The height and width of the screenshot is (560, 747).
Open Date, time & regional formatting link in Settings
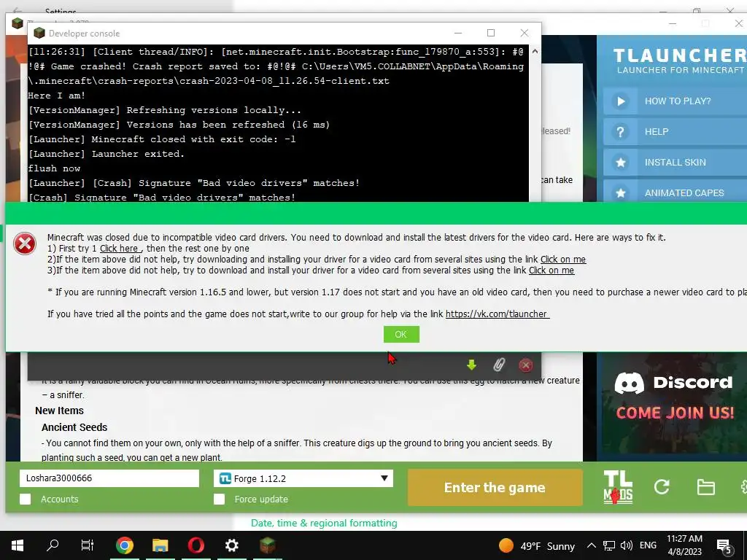(x=324, y=523)
